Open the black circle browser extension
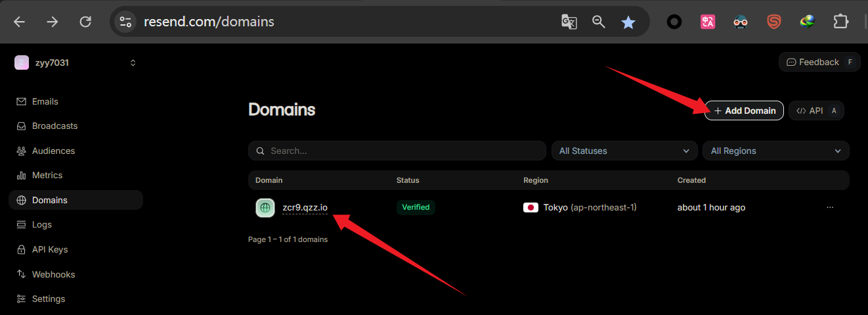This screenshot has height=315, width=868. click(674, 22)
